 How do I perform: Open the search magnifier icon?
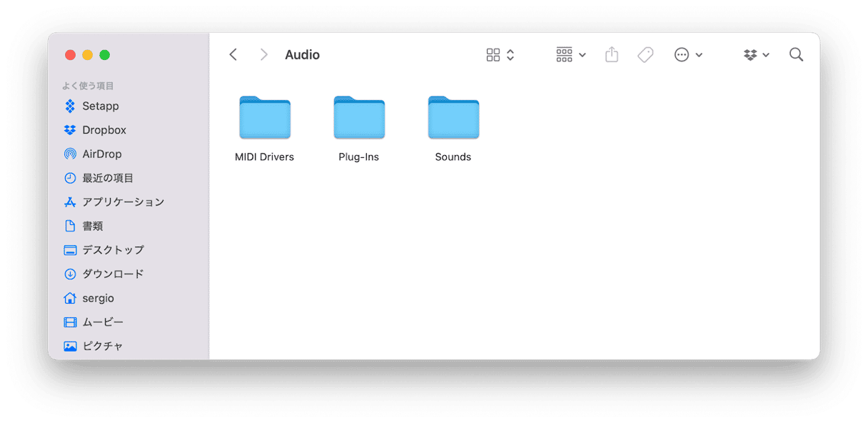pos(796,55)
